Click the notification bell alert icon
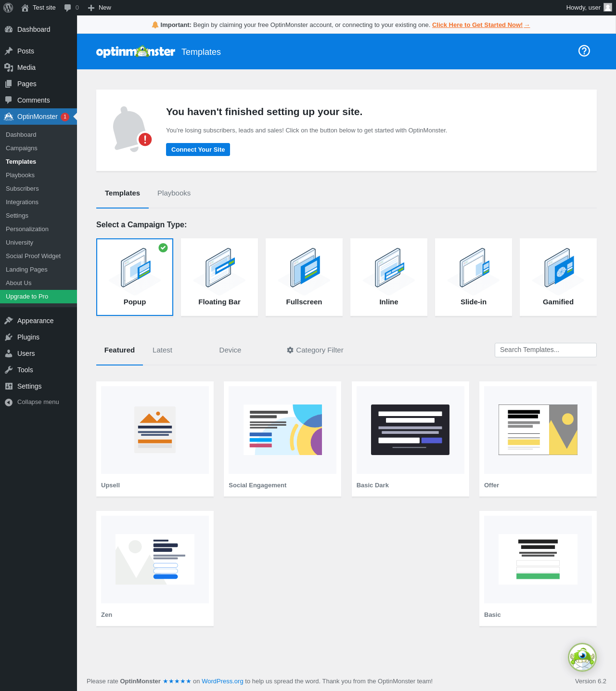This screenshot has height=691, width=616. point(131,129)
